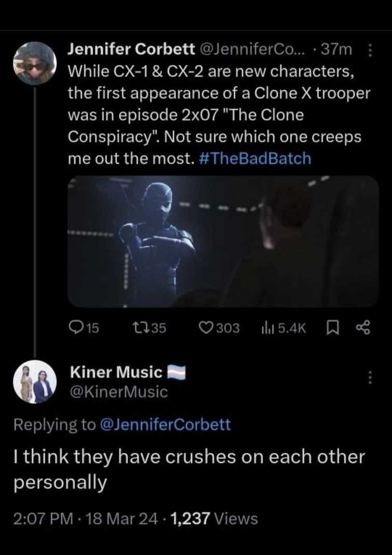
Task: Click the 2:07 PM · 18 Mar 24 timestamp
Action: (x=84, y=518)
